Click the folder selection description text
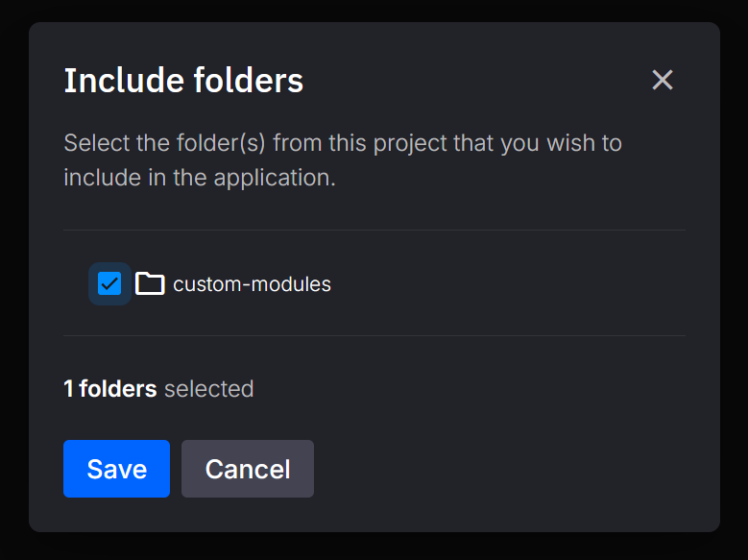The height and width of the screenshot is (560, 748). [343, 144]
